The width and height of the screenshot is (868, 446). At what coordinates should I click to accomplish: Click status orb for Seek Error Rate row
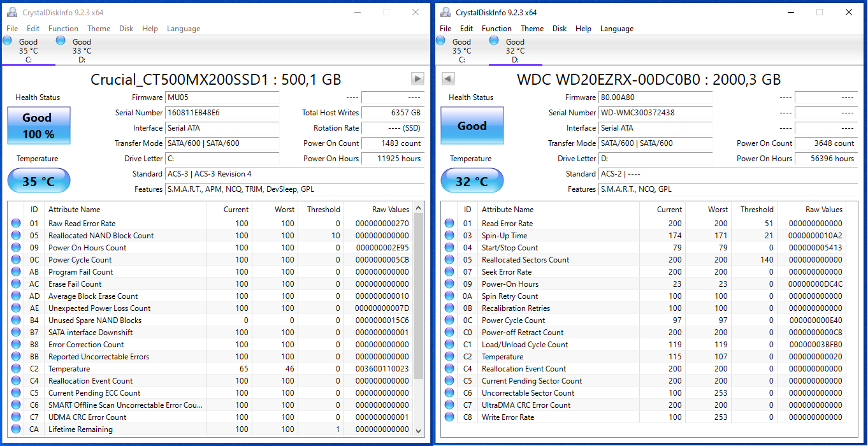449,272
